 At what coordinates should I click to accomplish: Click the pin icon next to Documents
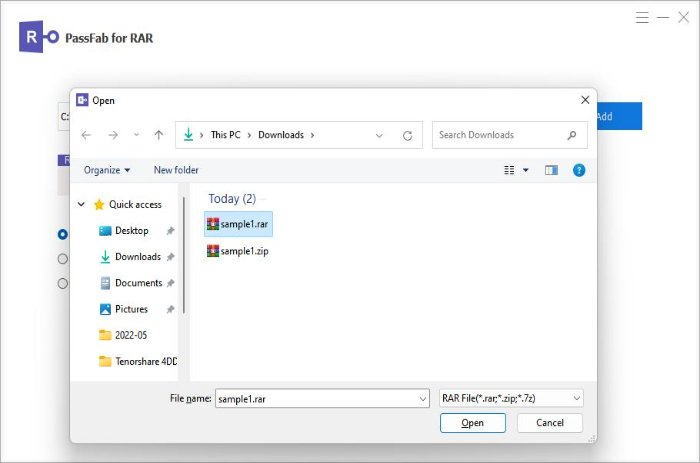point(171,283)
